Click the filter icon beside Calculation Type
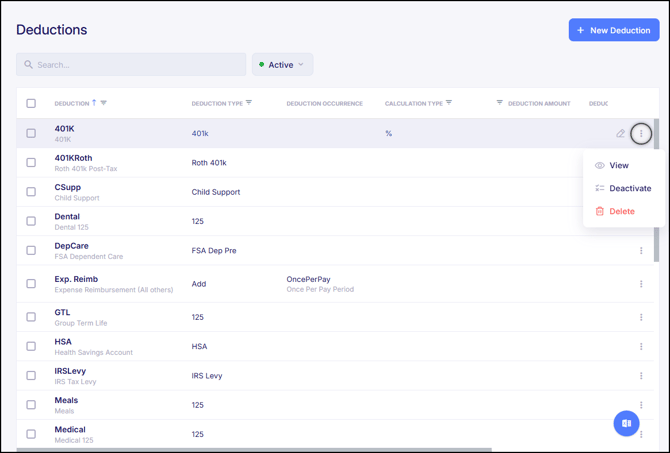The width and height of the screenshot is (670, 453). 449,103
